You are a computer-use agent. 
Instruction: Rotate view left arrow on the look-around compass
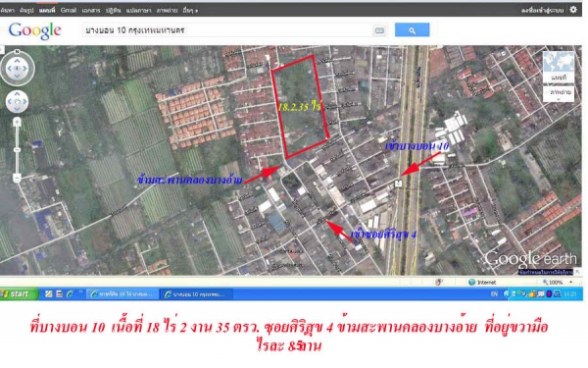point(10,69)
